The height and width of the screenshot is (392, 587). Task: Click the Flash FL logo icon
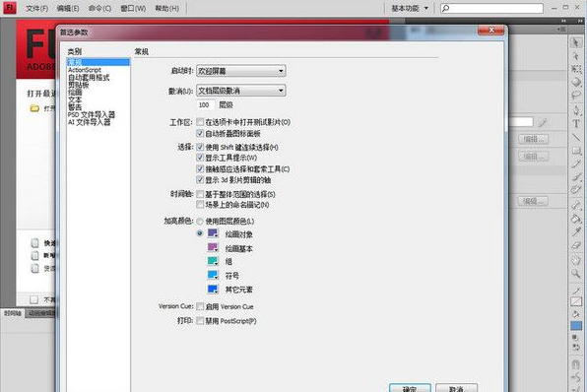coord(10,8)
